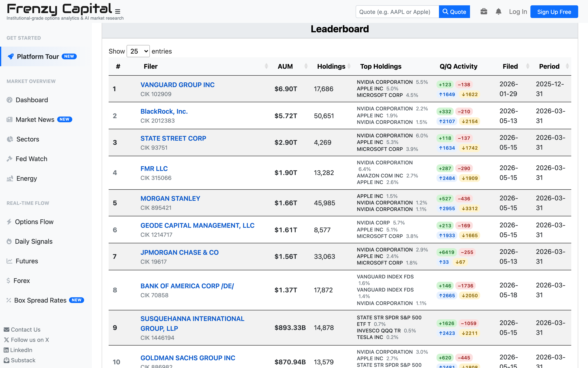This screenshot has width=588, height=368.
Task: Click Susquehanna's −1059 closed badge
Action: 468,323
